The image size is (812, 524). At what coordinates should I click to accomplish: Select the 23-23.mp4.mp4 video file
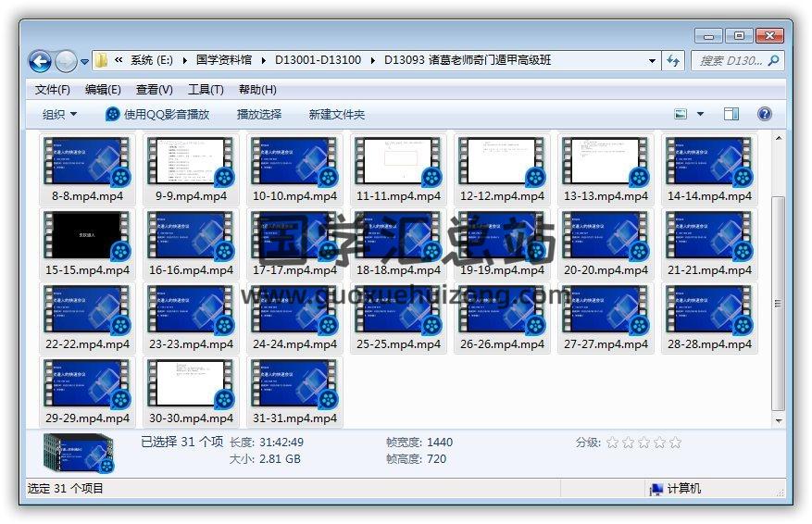click(191, 318)
